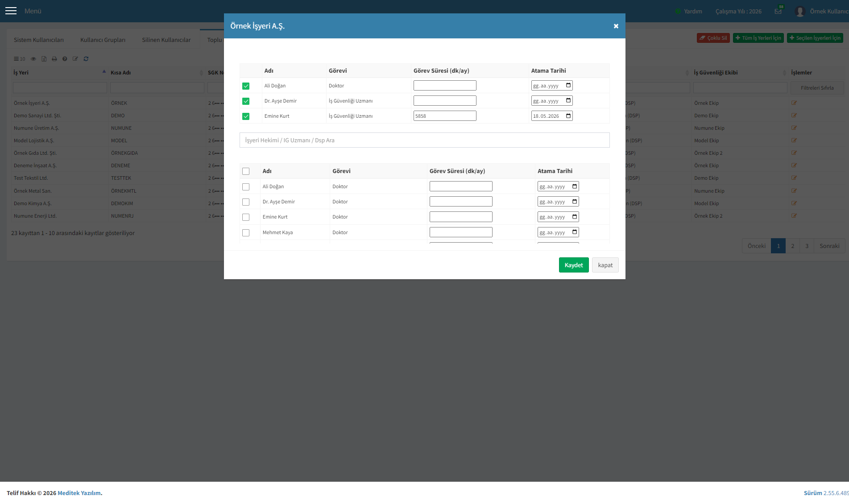The height and width of the screenshot is (504, 849).
Task: Click edit icon for Örnek İşyeri A.Ş. row
Action: coord(794,103)
